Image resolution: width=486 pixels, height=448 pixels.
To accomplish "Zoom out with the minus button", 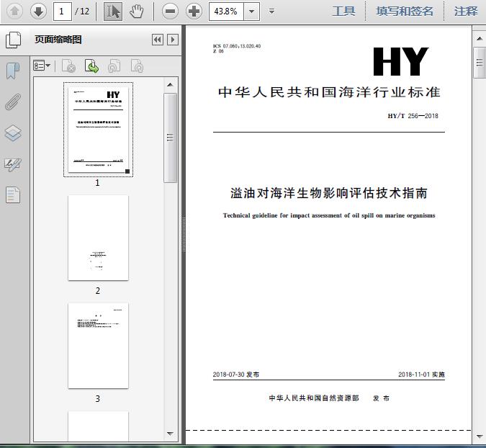I will (170, 12).
